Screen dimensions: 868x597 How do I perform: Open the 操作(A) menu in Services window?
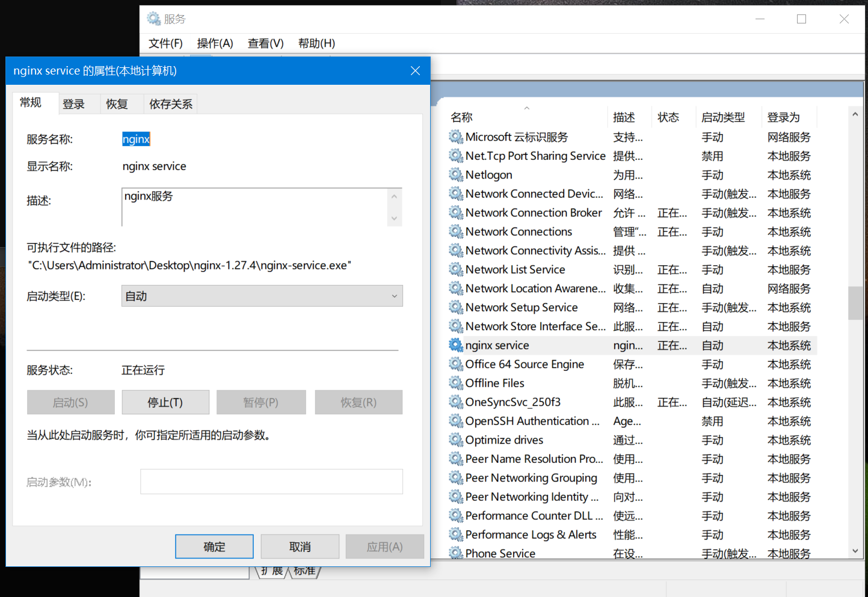(x=215, y=43)
